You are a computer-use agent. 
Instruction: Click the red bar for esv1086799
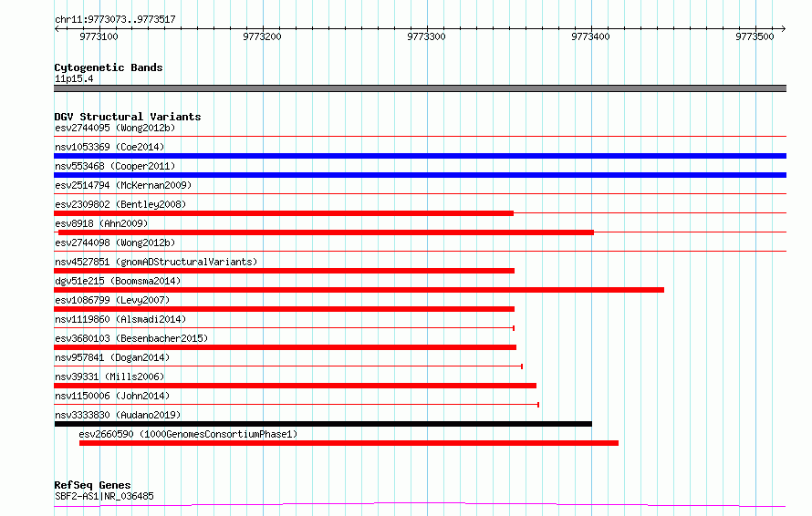(x=285, y=309)
